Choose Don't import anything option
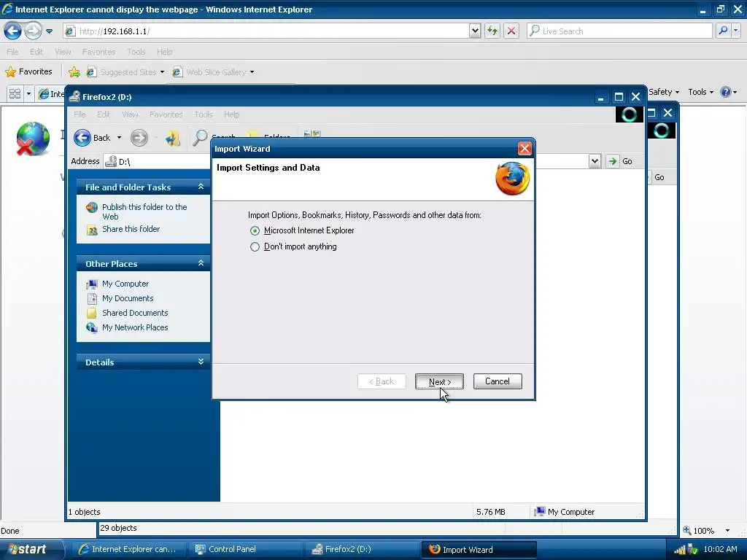This screenshot has height=560, width=747. tap(255, 247)
